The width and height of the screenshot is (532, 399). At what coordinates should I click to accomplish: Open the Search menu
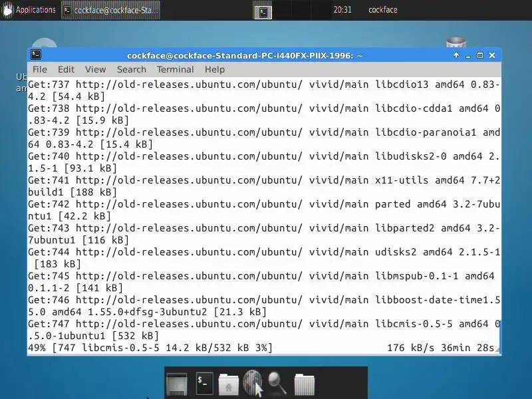tap(131, 70)
